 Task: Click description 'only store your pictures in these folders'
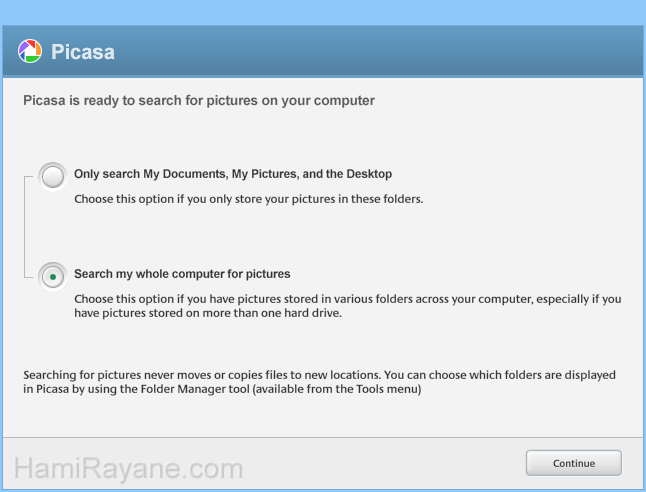pos(248,199)
